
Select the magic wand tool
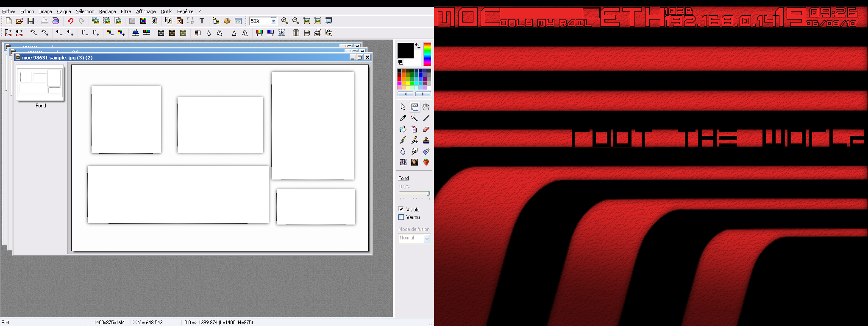coord(415,118)
